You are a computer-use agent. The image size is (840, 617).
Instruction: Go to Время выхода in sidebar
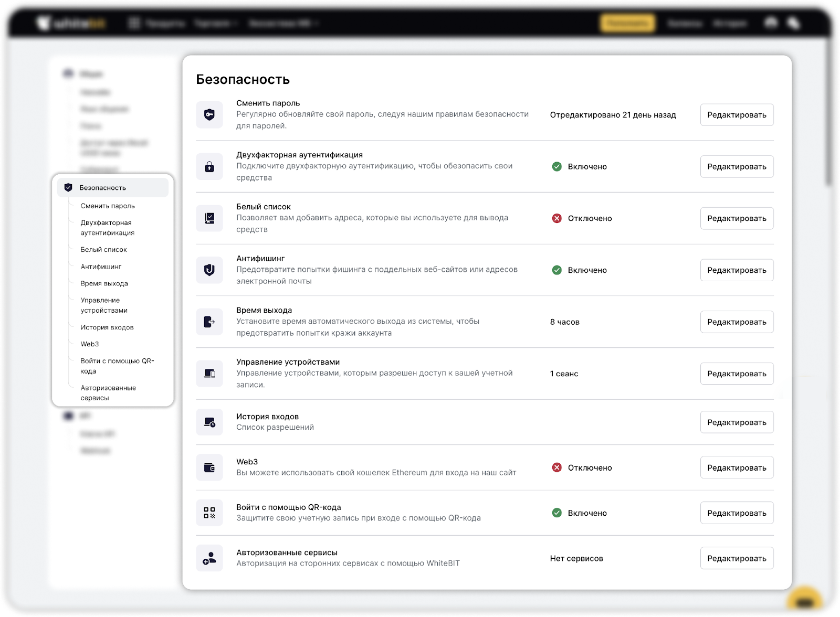coord(104,283)
